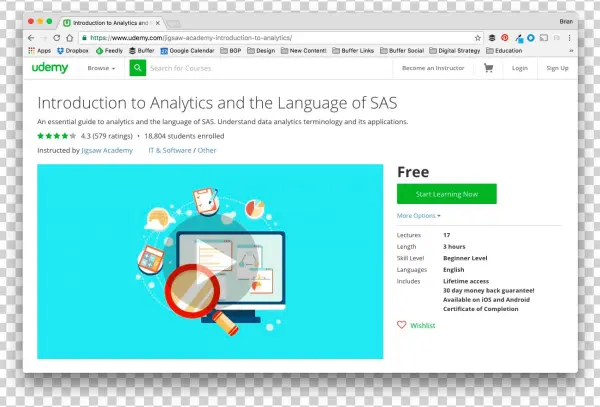Expand the Design bookmarks folder
Viewport: 600px width, 407px height.
pos(261,50)
